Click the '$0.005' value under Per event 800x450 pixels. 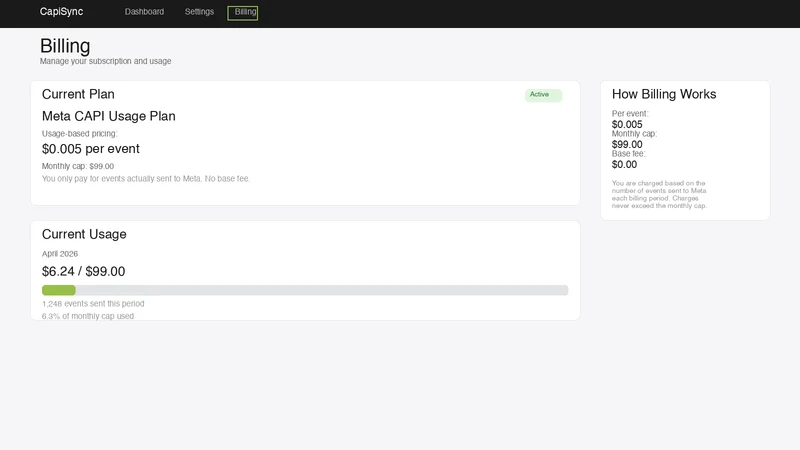tap(627, 124)
